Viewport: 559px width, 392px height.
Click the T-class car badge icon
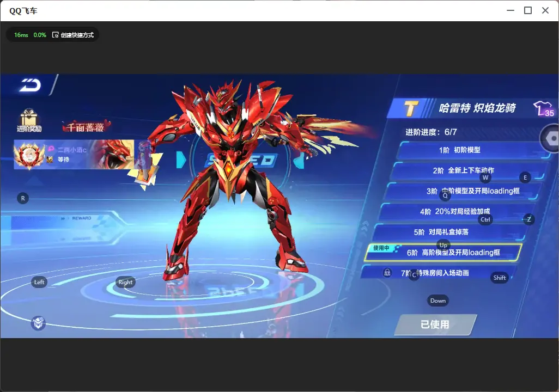pyautogui.click(x=411, y=108)
